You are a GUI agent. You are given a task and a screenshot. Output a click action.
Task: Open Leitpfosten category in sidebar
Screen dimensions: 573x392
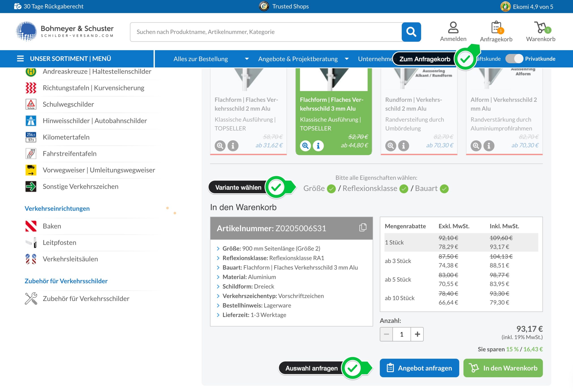click(x=59, y=243)
